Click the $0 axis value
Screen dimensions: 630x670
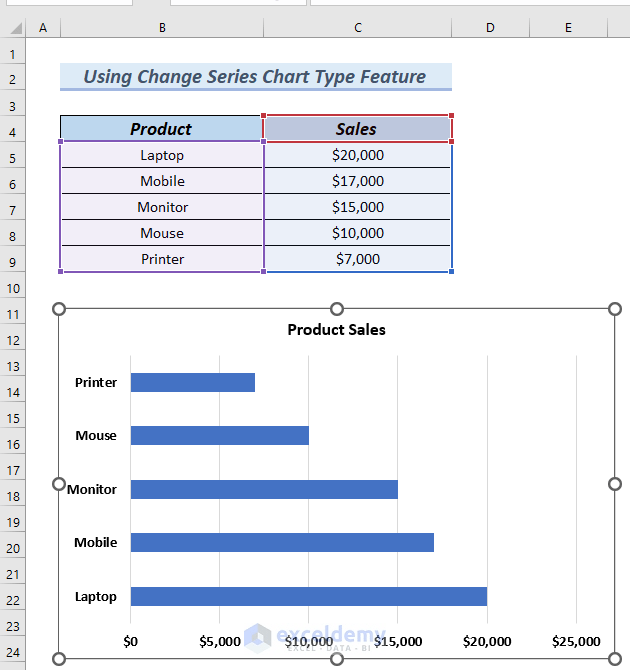[x=130, y=641]
